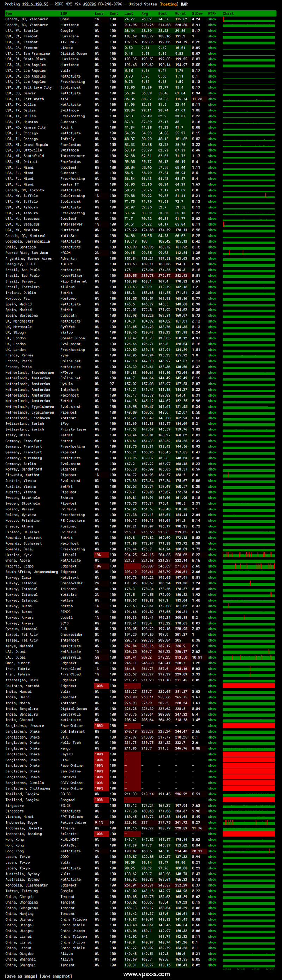Show MTR for Houston Cubepath row

click(212, 122)
